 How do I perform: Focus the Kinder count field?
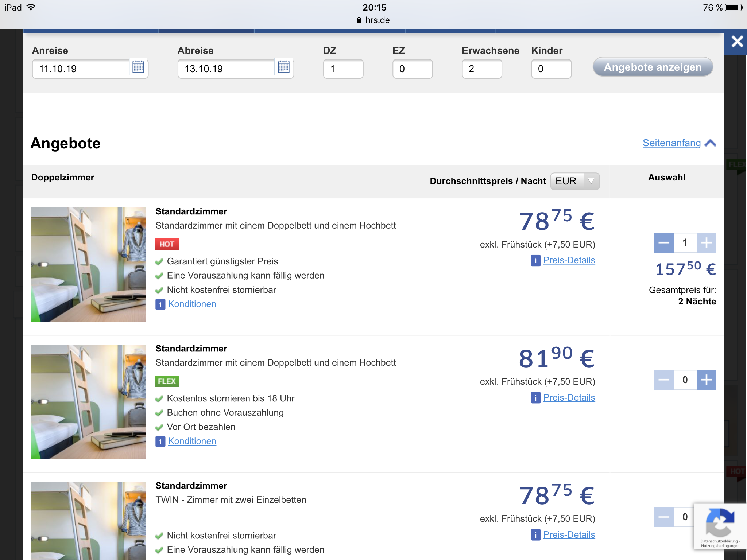pyautogui.click(x=551, y=69)
